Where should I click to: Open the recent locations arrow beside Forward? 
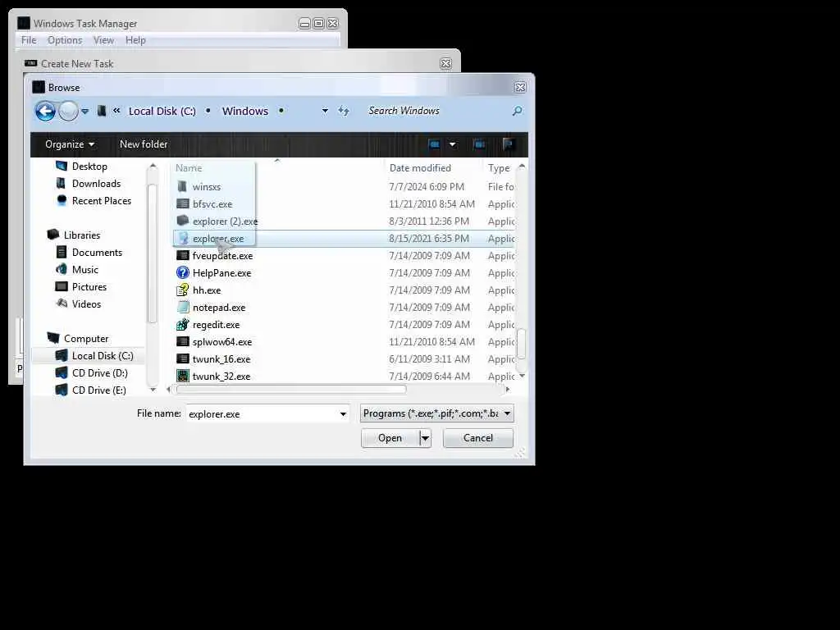point(85,112)
